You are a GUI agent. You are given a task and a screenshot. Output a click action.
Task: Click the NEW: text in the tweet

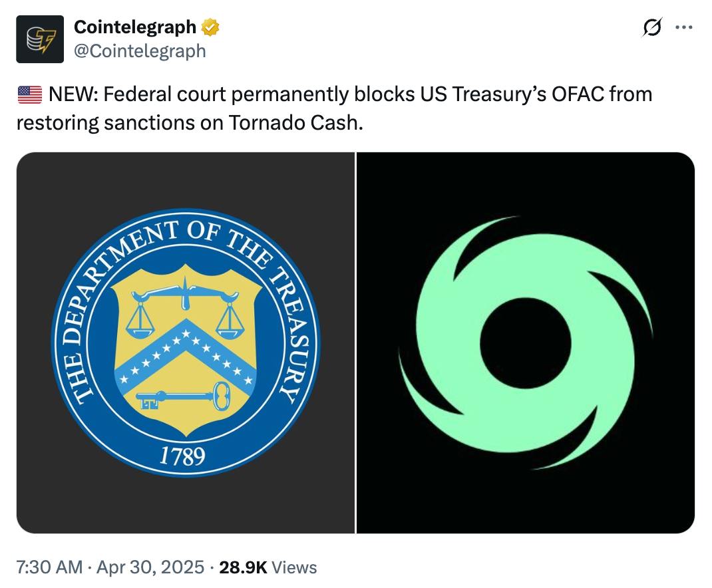(x=73, y=94)
